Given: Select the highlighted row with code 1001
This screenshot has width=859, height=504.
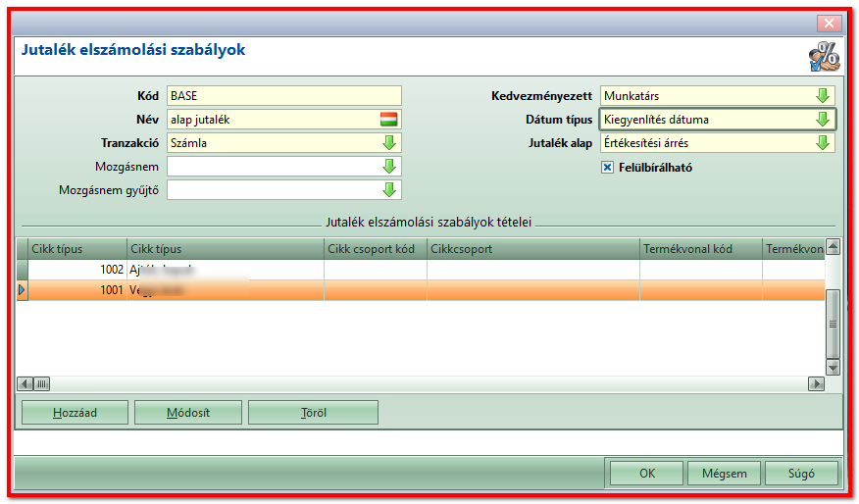Looking at the screenshot, I should pos(421,290).
